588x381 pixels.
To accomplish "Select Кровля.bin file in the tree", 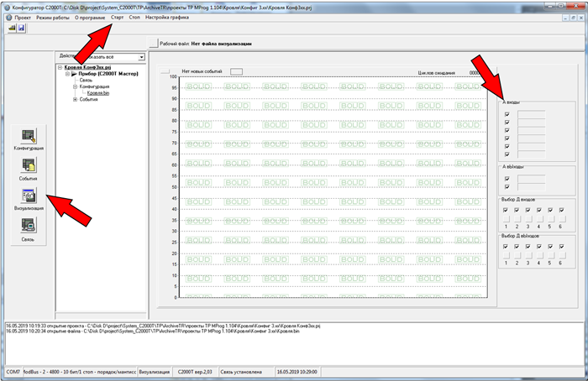I will [x=99, y=92].
